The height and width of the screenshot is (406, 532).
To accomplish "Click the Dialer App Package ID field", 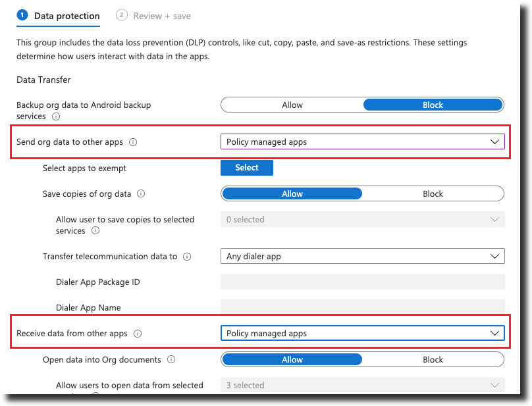I will [362, 282].
